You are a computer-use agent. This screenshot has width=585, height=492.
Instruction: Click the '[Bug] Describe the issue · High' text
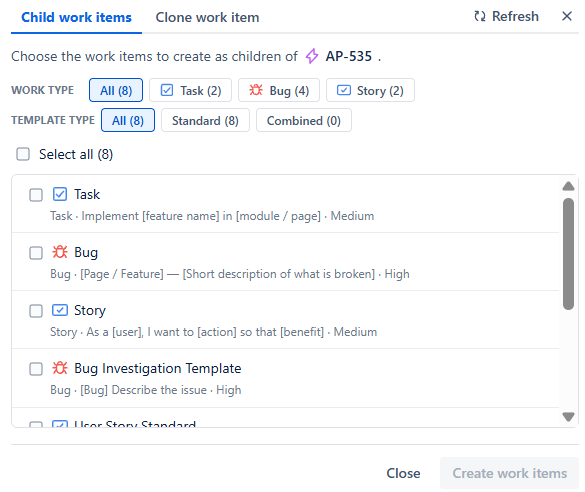161,390
